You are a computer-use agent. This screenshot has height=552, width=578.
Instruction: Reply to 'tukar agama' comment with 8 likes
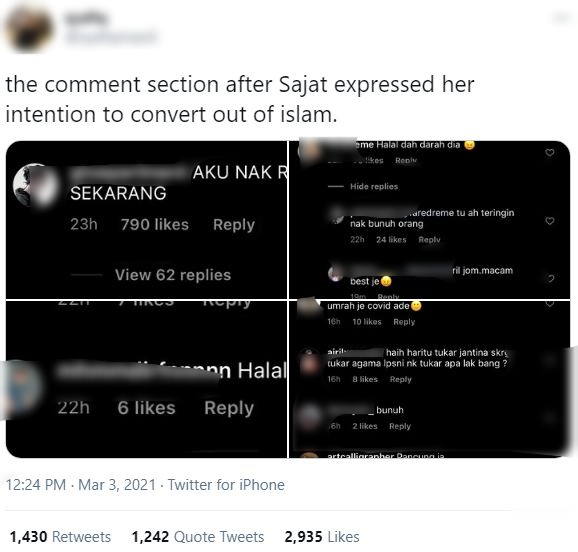coord(400,379)
